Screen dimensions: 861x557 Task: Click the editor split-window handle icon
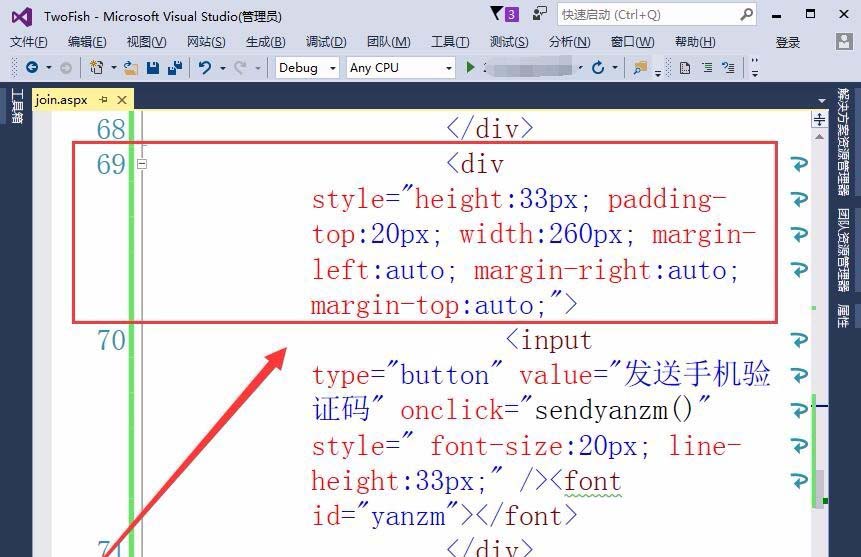819,119
